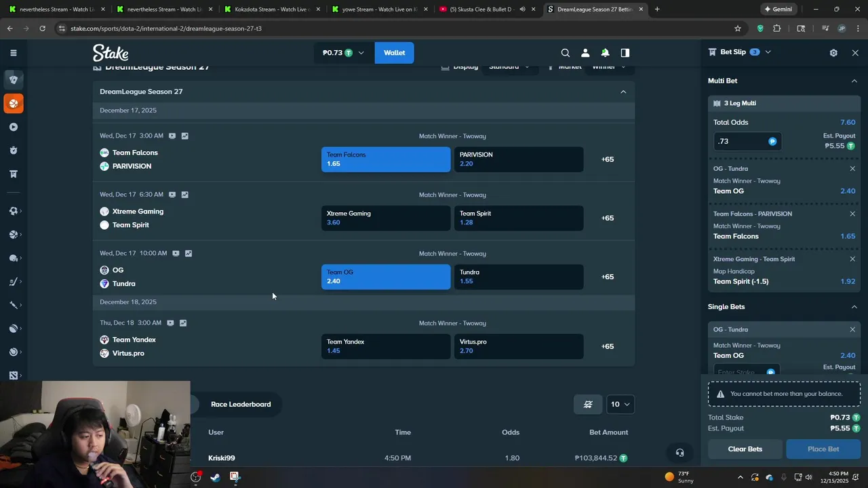This screenshot has height=488, width=868.
Task: Select Team Spirit at 1.28 odds
Action: point(519,218)
